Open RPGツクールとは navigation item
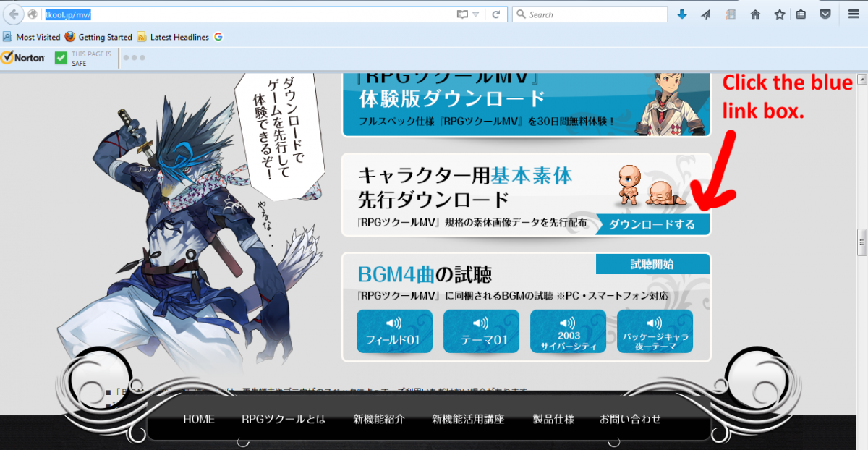The height and width of the screenshot is (450, 868). [x=284, y=419]
